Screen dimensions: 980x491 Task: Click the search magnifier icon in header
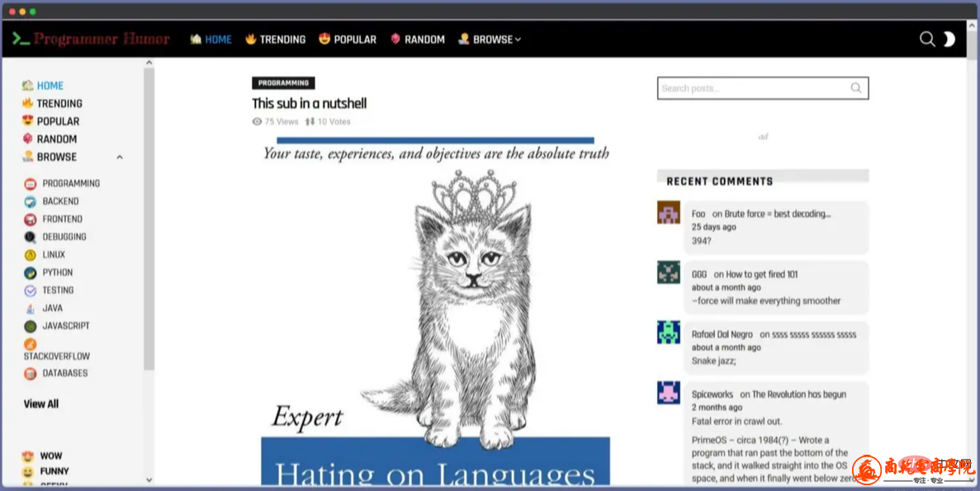927,39
